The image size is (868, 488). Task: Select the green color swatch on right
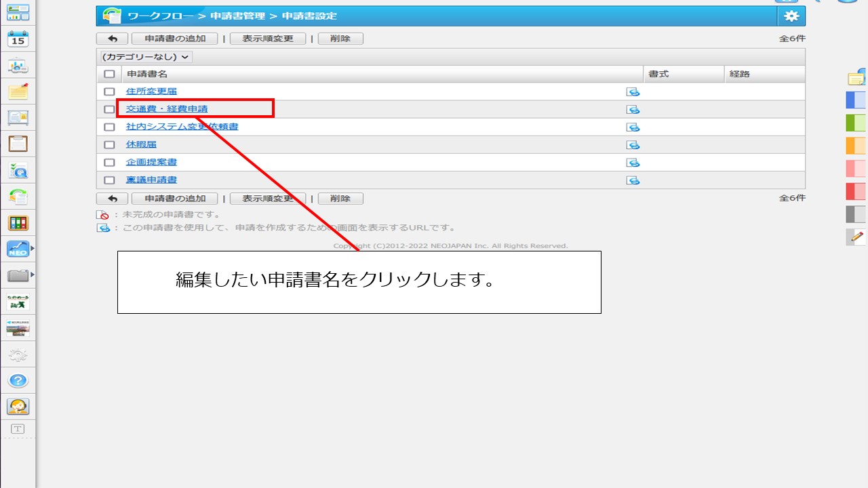point(856,123)
